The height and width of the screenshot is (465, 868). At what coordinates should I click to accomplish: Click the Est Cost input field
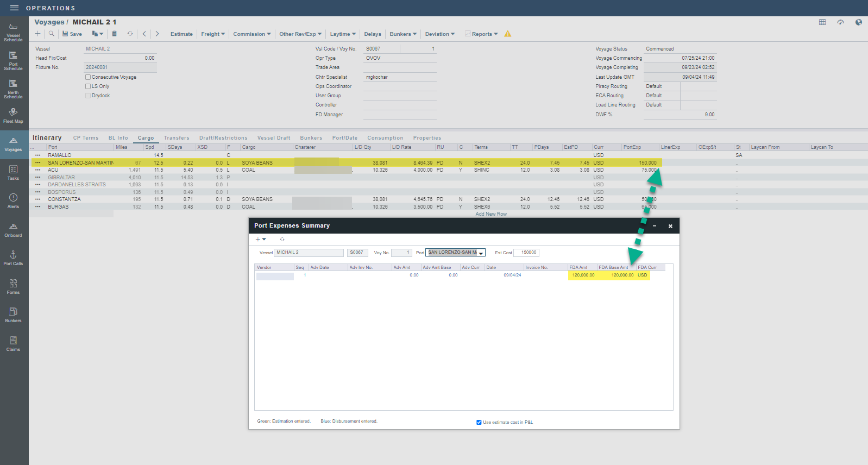coord(526,253)
